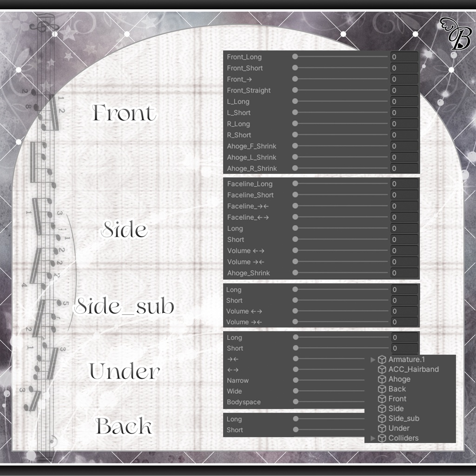Click the cube icon beside ACC_Hairband
This screenshot has height=476, width=476.
(382, 370)
